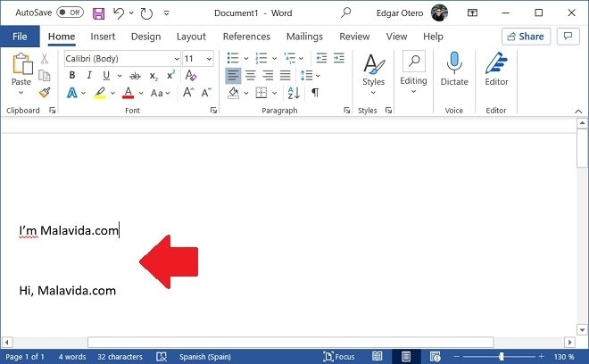Image resolution: width=589 pixels, height=364 pixels.
Task: Increase paragraph indent
Action: tap(339, 58)
